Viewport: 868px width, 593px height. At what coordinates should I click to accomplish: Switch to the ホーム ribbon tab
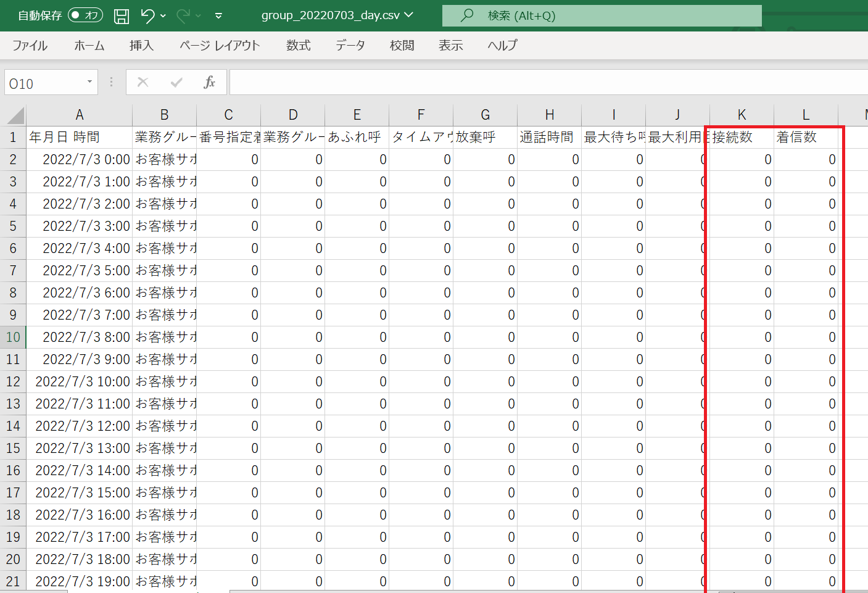pos(89,46)
